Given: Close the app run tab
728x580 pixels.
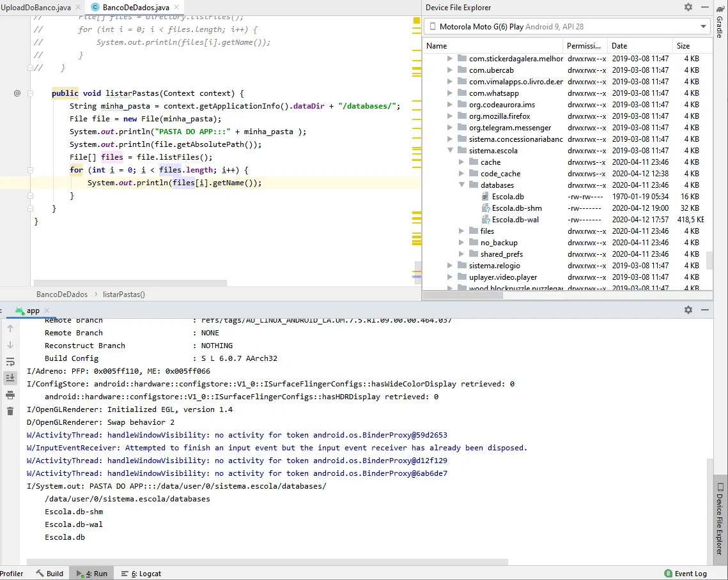Looking at the screenshot, I should (47, 310).
